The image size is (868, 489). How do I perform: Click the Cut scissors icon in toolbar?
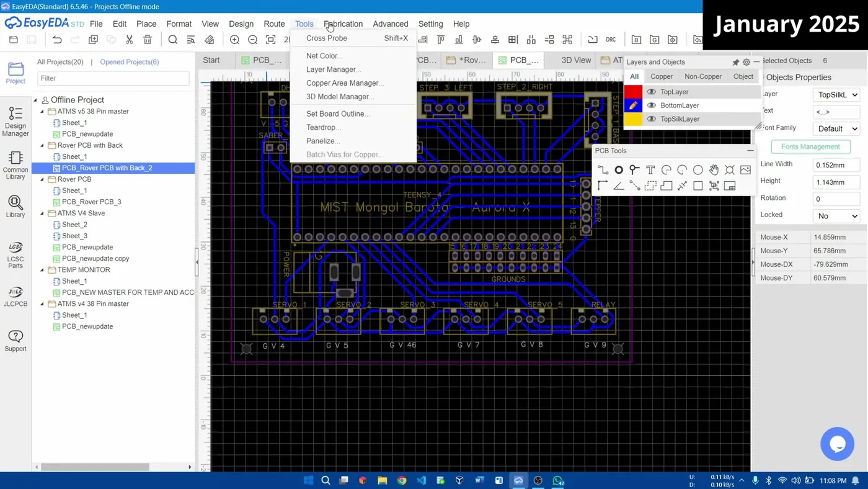coord(130,40)
